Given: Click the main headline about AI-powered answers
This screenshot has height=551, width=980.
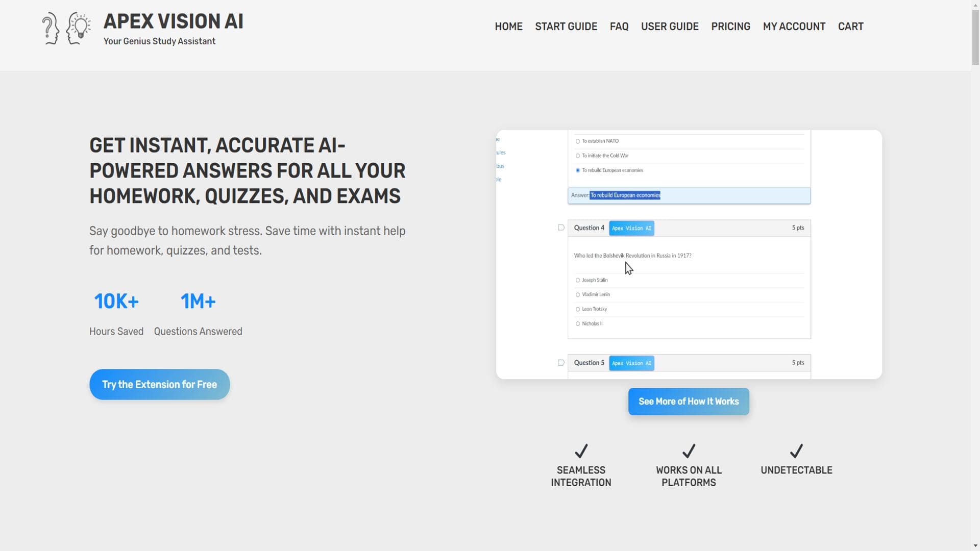Looking at the screenshot, I should [x=248, y=171].
